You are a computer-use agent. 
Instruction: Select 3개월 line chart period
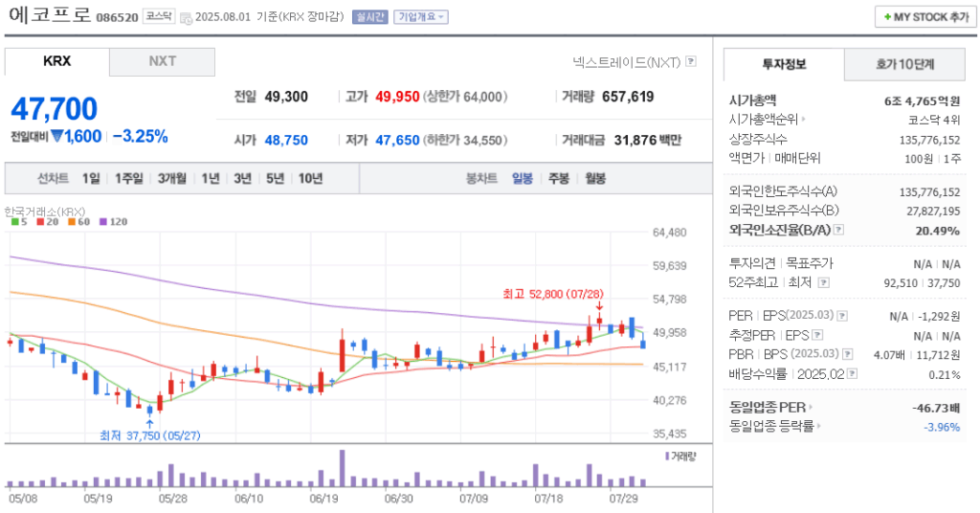172,179
